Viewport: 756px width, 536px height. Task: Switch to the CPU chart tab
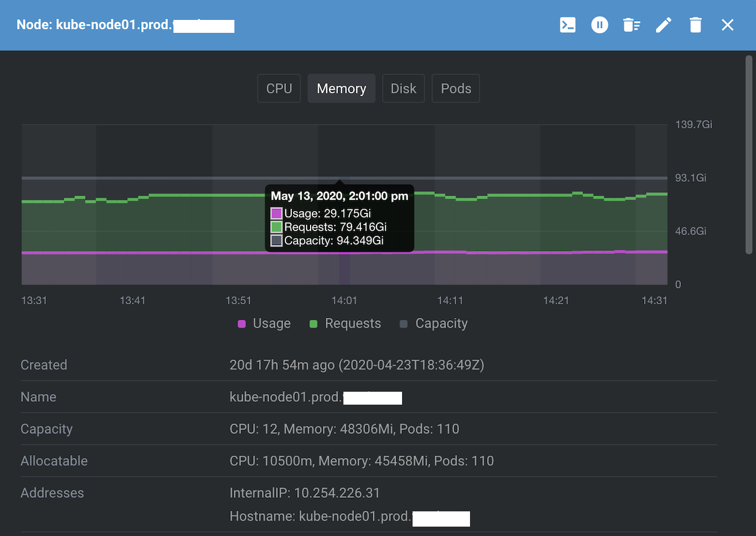point(279,89)
